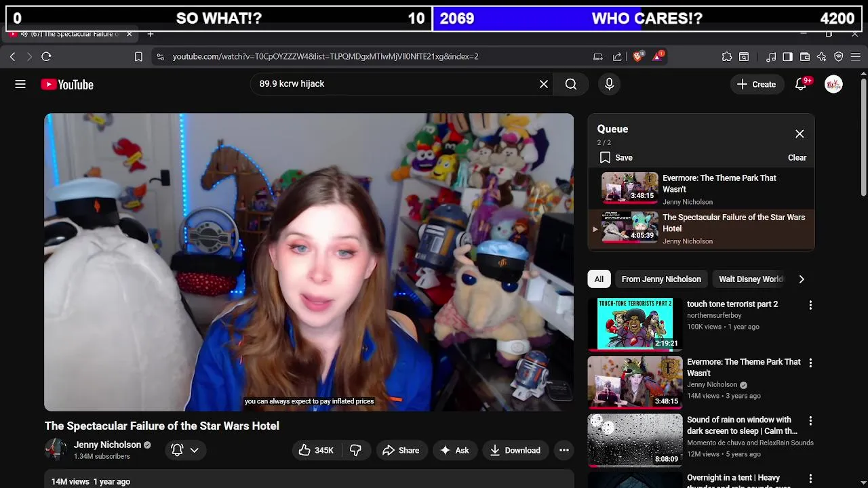
Task: Open Leo AI sparkle icon
Action: click(x=822, y=56)
